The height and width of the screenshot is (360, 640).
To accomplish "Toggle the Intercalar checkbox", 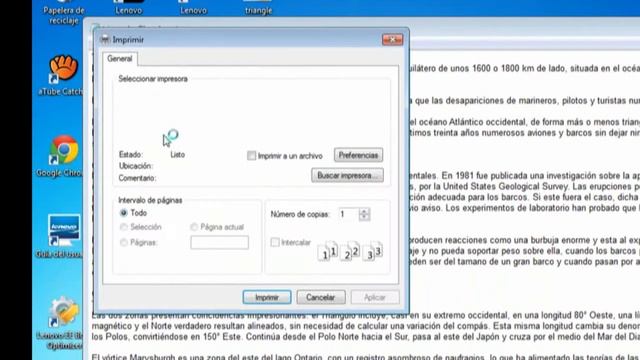I will [275, 242].
